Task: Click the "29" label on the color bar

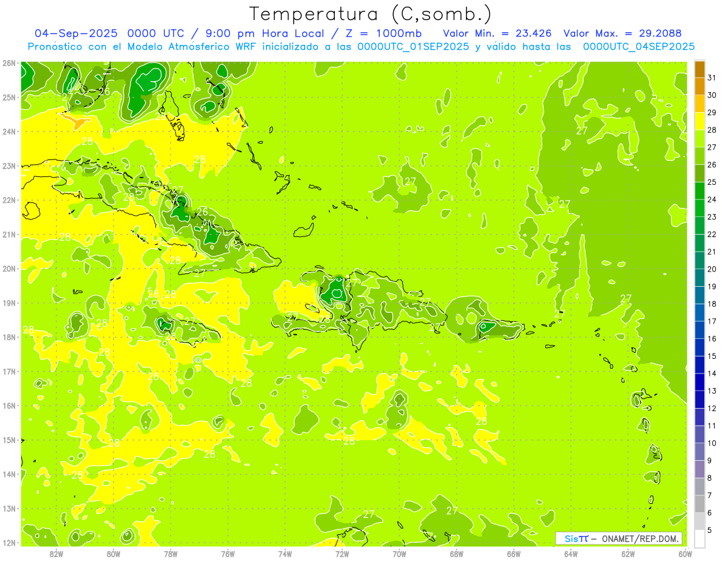Action: pyautogui.click(x=712, y=113)
